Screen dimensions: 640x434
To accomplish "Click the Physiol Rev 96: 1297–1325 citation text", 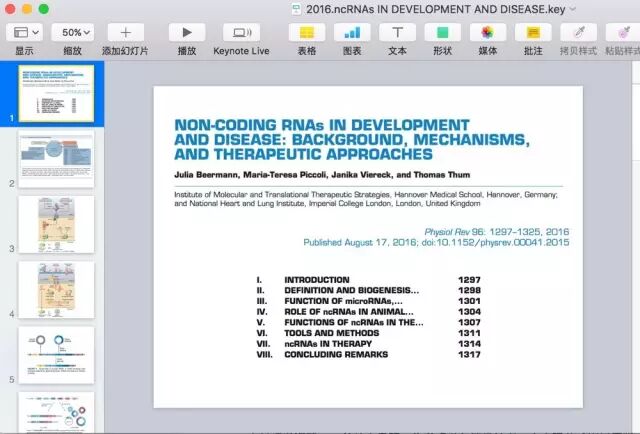I will point(497,232).
